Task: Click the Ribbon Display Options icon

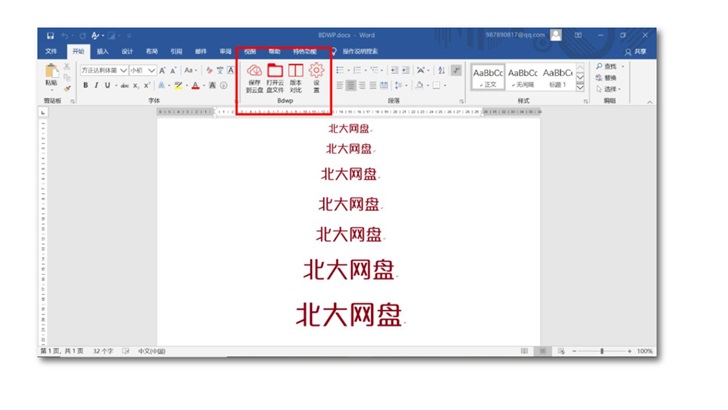Action: (578, 35)
